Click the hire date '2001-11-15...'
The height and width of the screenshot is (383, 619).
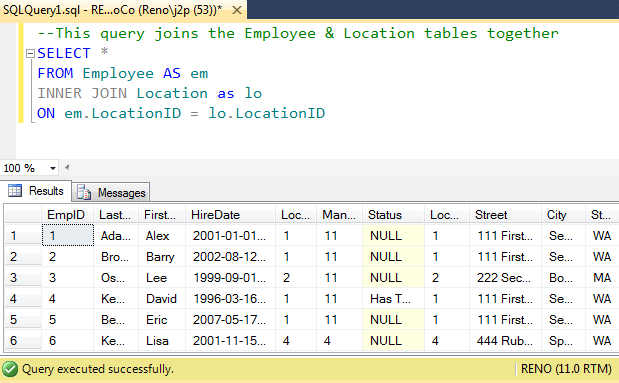(231, 340)
